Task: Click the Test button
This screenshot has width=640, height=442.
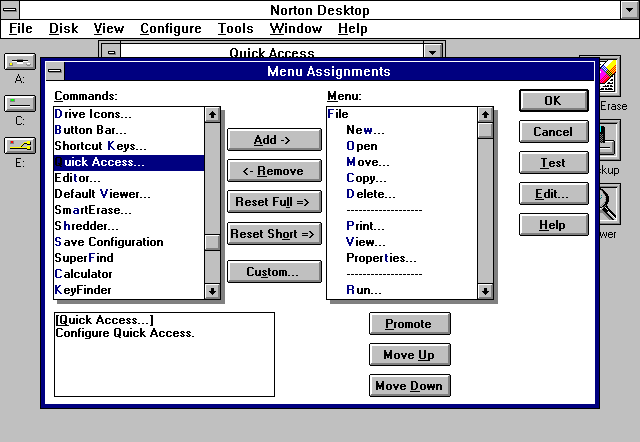Action: pos(553,162)
